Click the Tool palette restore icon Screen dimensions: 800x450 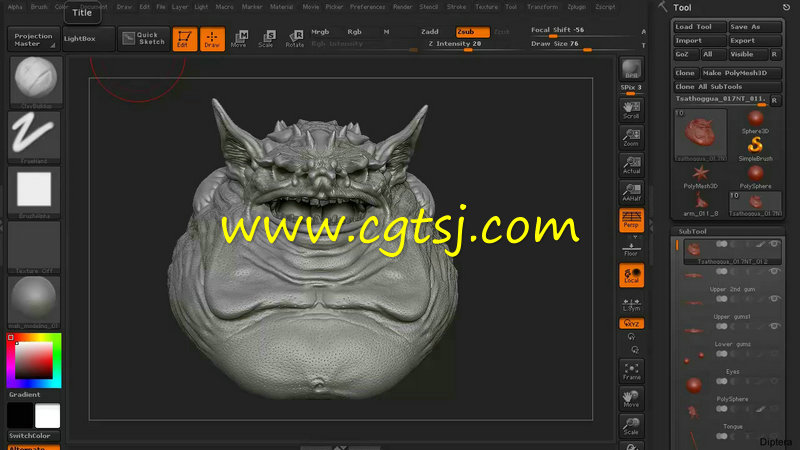[786, 7]
